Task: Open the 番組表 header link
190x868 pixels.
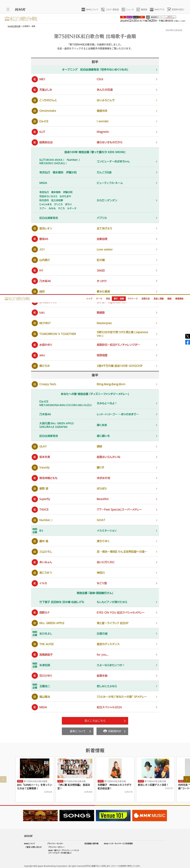Action: (x=142, y=9)
